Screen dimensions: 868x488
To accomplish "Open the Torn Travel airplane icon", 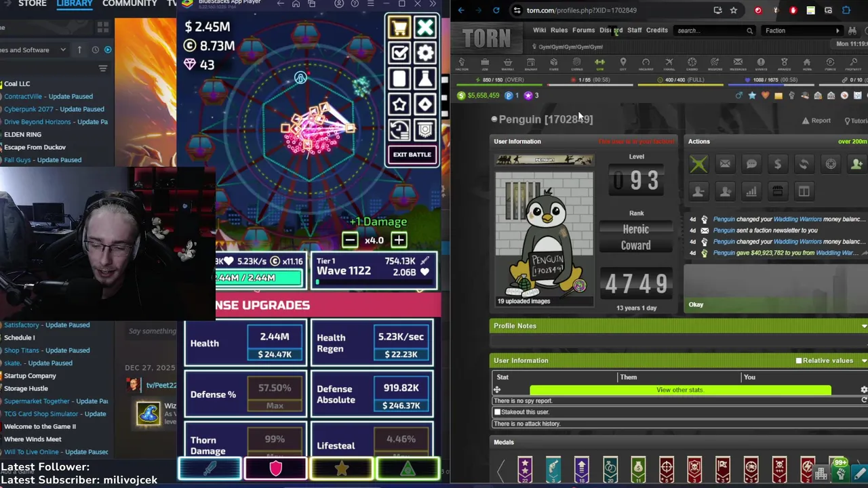I will (669, 64).
